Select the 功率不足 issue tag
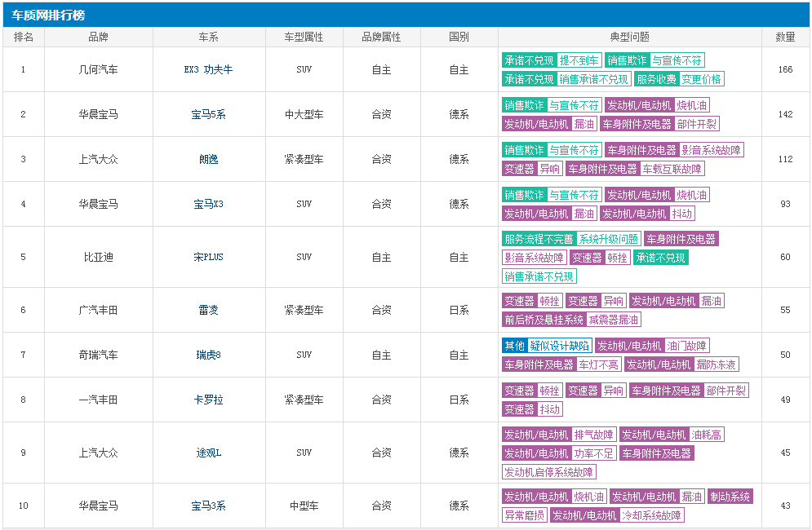 click(x=593, y=453)
